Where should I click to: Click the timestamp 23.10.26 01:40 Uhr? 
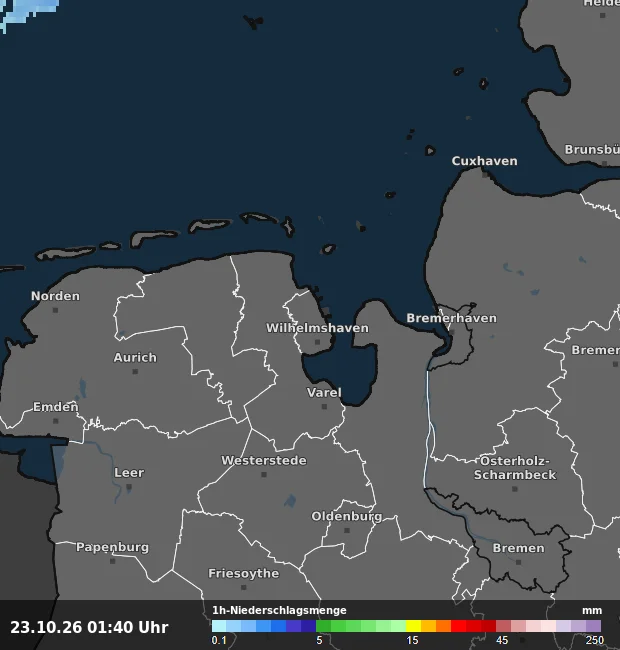pyautogui.click(x=89, y=627)
